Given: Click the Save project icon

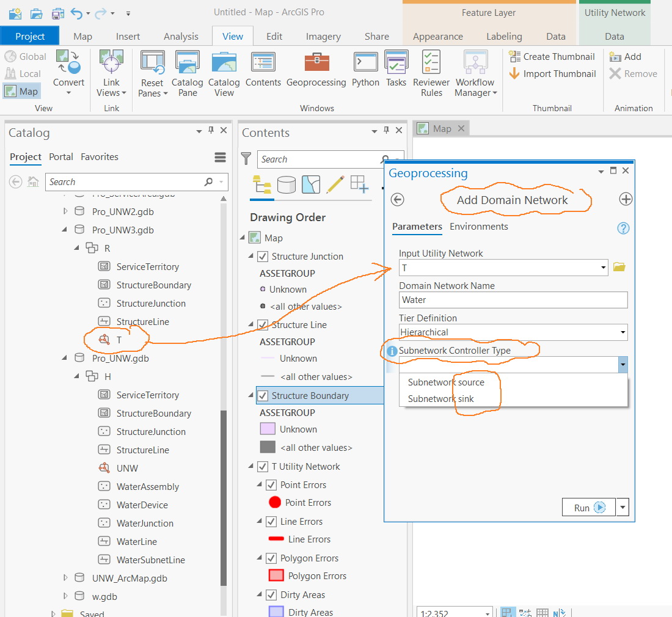Looking at the screenshot, I should [x=58, y=13].
